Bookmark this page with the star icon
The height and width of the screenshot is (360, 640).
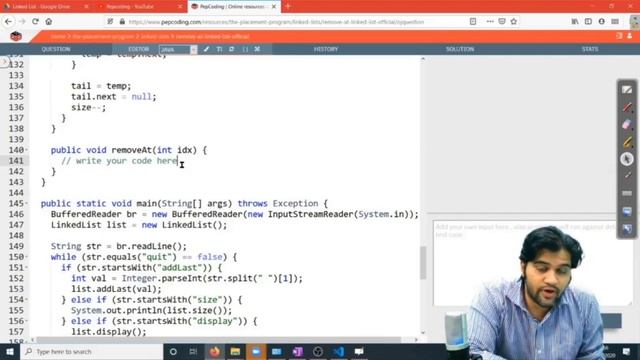point(514,22)
